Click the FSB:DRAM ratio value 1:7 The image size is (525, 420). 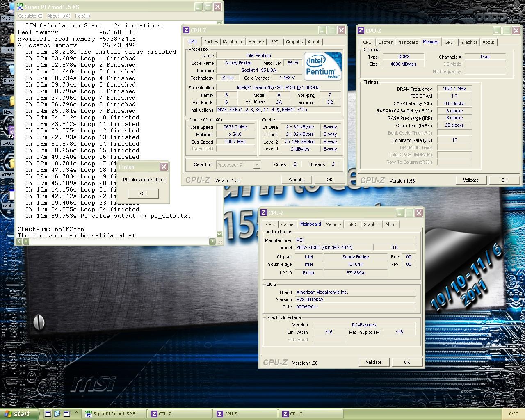point(454,96)
